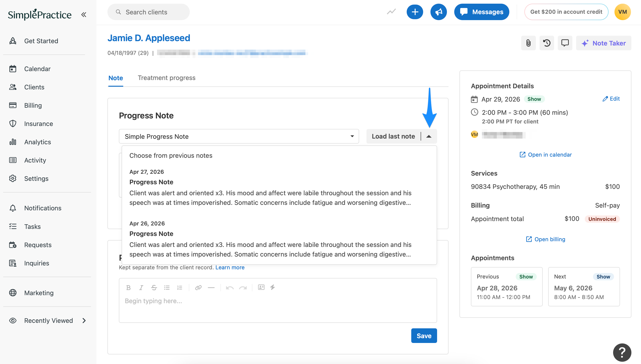The width and height of the screenshot is (641, 364).
Task: Click Open in calendar
Action: coord(545,155)
